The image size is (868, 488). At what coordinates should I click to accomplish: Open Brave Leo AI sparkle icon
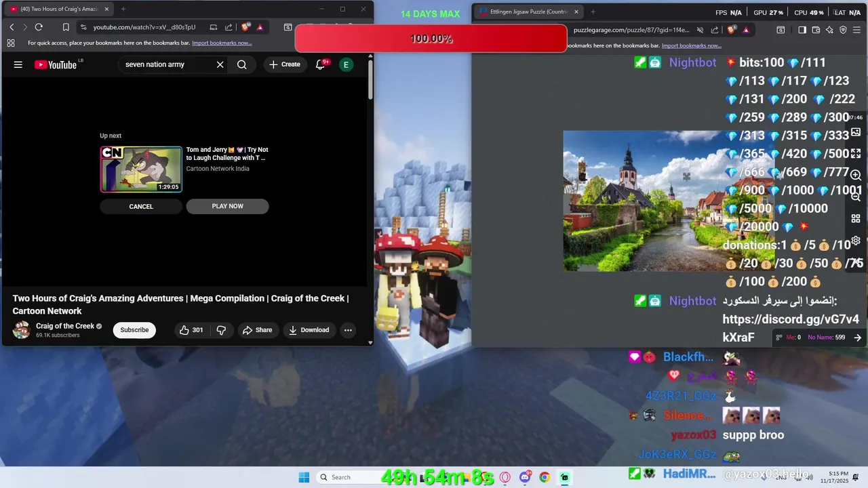(x=829, y=30)
